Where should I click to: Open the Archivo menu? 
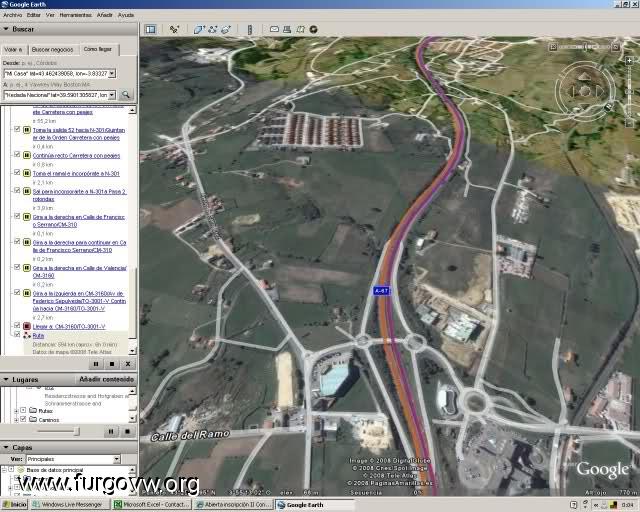(x=12, y=15)
